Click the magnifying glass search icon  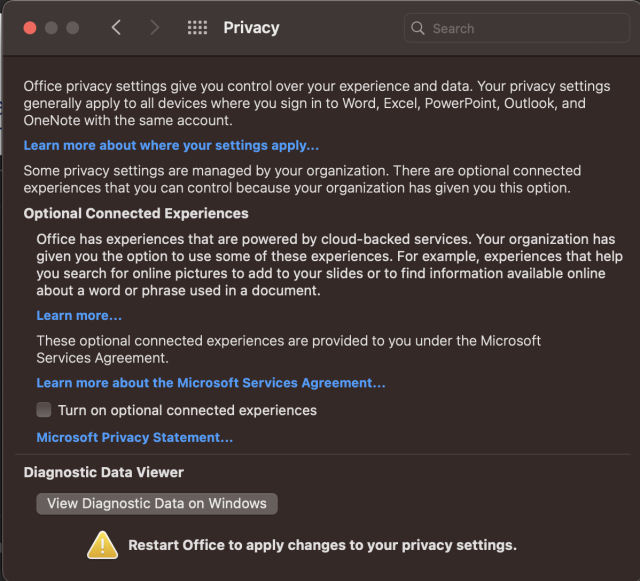click(418, 28)
